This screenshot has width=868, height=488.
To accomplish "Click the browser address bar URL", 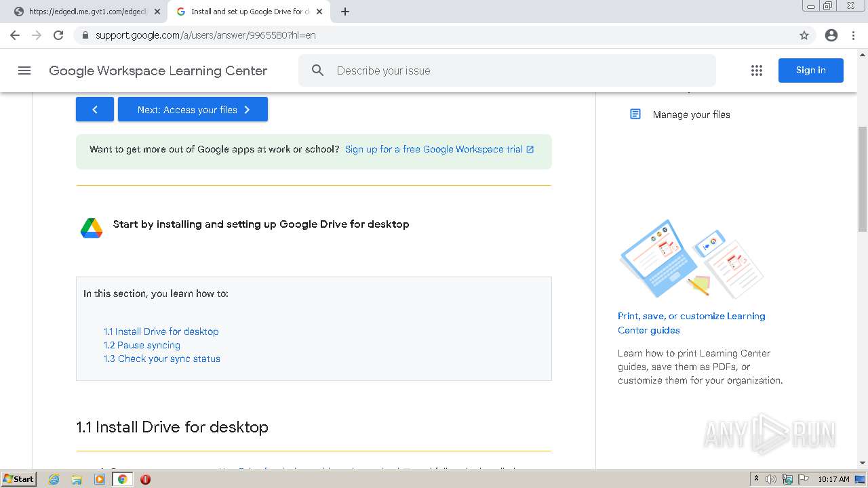I will coord(205,35).
